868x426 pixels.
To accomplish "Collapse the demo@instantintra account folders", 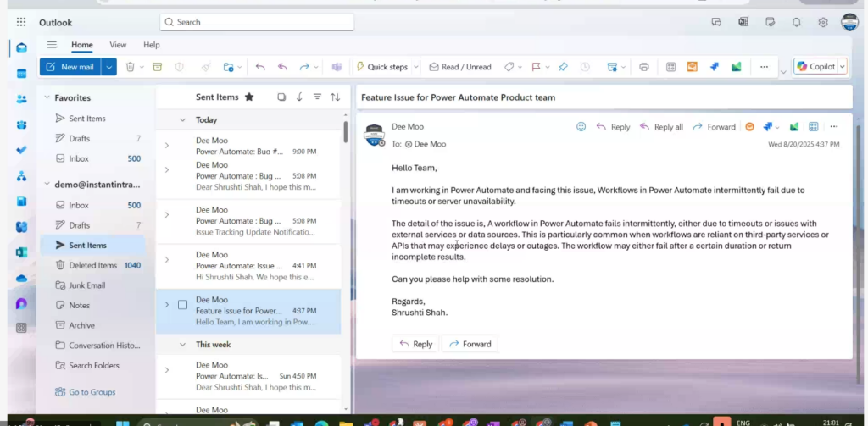I will 47,185.
